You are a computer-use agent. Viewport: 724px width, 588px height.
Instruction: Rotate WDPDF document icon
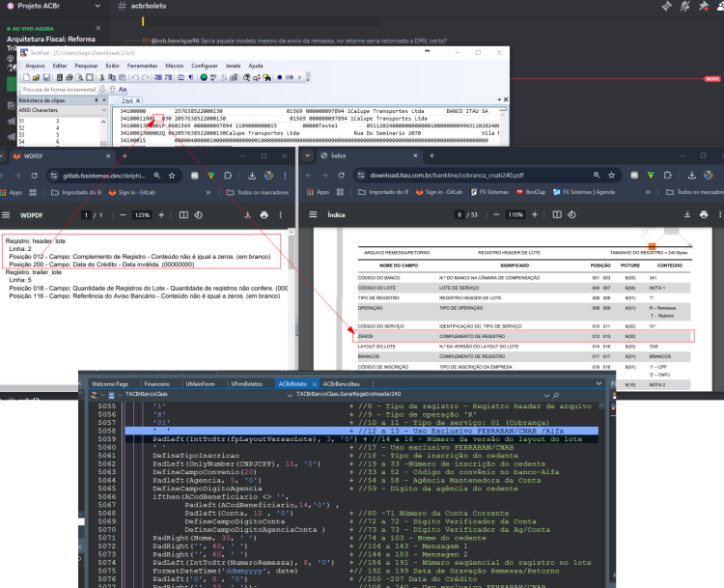[199, 214]
